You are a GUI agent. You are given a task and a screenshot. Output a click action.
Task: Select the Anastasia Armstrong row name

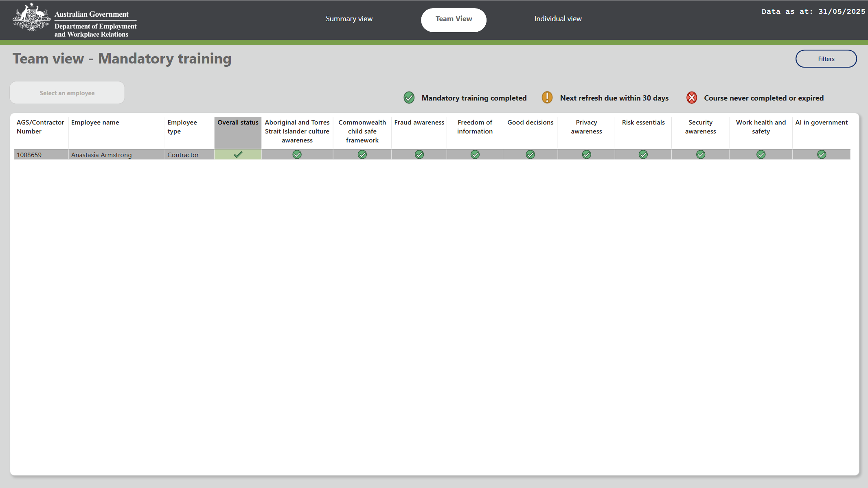pos(101,155)
